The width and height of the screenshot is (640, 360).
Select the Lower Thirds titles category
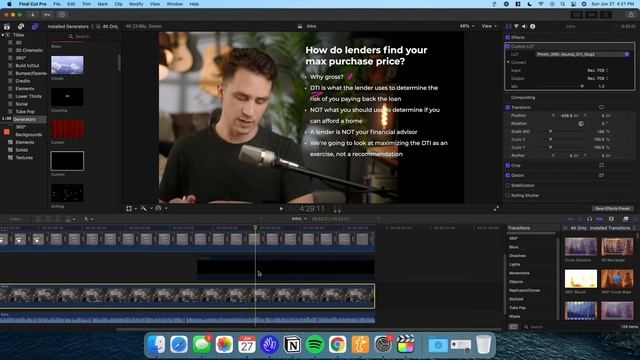point(29,96)
